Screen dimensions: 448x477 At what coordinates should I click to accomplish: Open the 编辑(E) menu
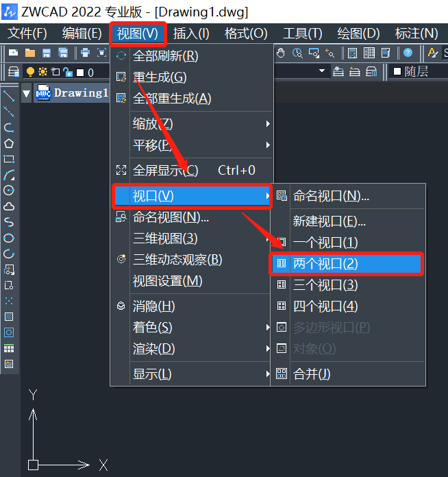click(x=82, y=33)
